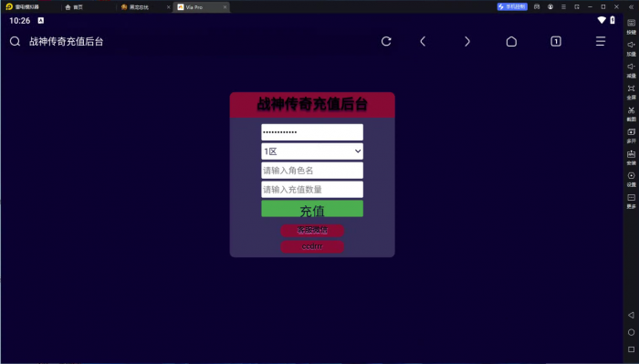Collapse the emulator sidebar with double chevron
This screenshot has height=364, width=639.
point(632,7)
